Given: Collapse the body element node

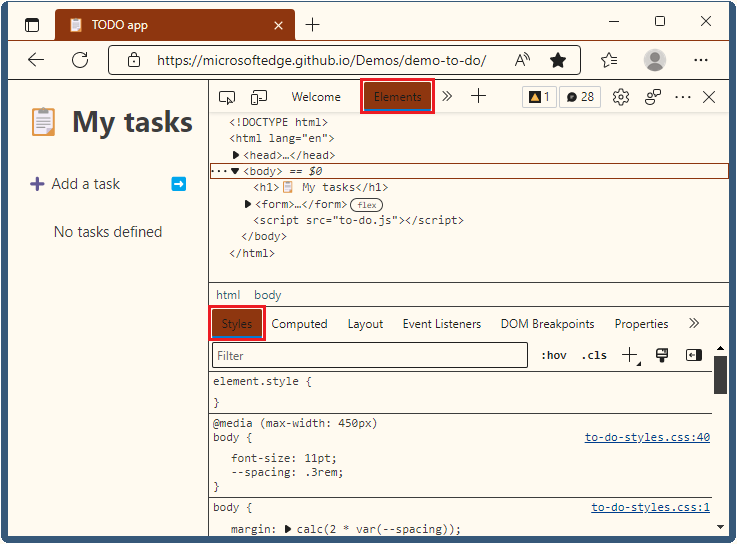Looking at the screenshot, I should pyautogui.click(x=235, y=171).
